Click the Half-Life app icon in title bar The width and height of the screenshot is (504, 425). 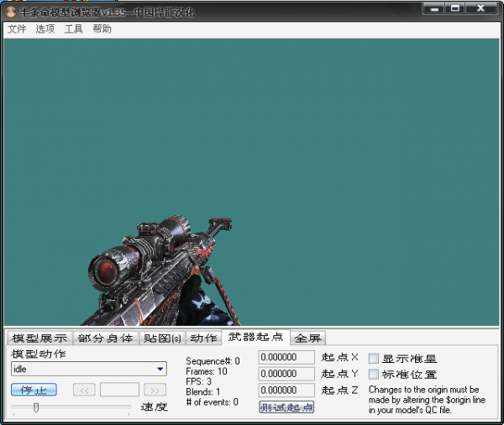point(11,12)
